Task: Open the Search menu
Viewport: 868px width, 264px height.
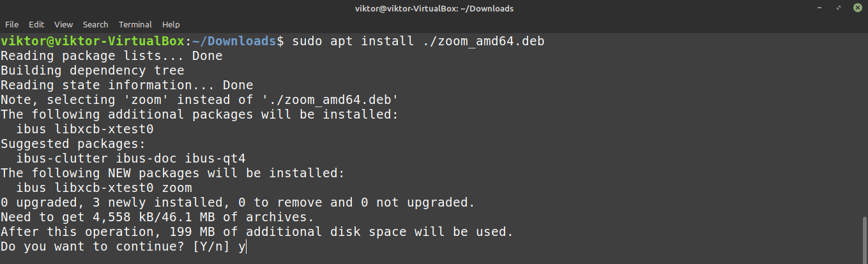Action: [x=95, y=24]
